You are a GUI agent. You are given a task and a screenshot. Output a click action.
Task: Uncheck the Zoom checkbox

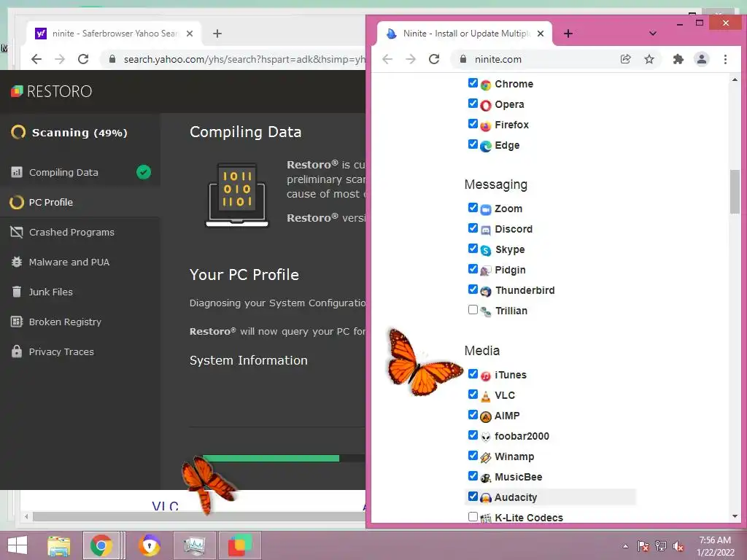(x=473, y=208)
